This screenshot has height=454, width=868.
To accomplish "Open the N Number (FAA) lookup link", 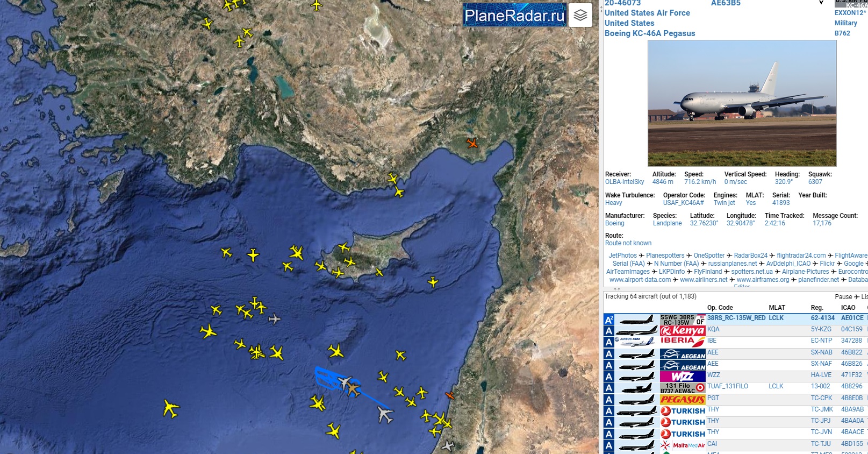I will (x=676, y=264).
